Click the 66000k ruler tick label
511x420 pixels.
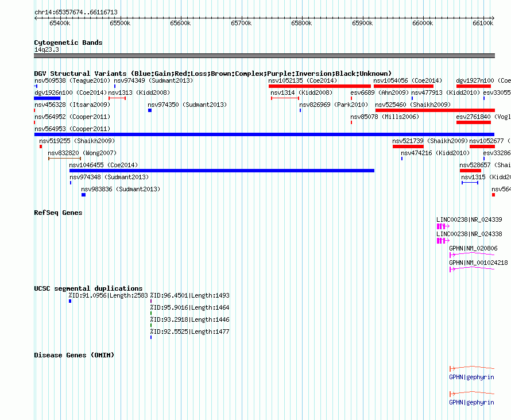click(423, 23)
